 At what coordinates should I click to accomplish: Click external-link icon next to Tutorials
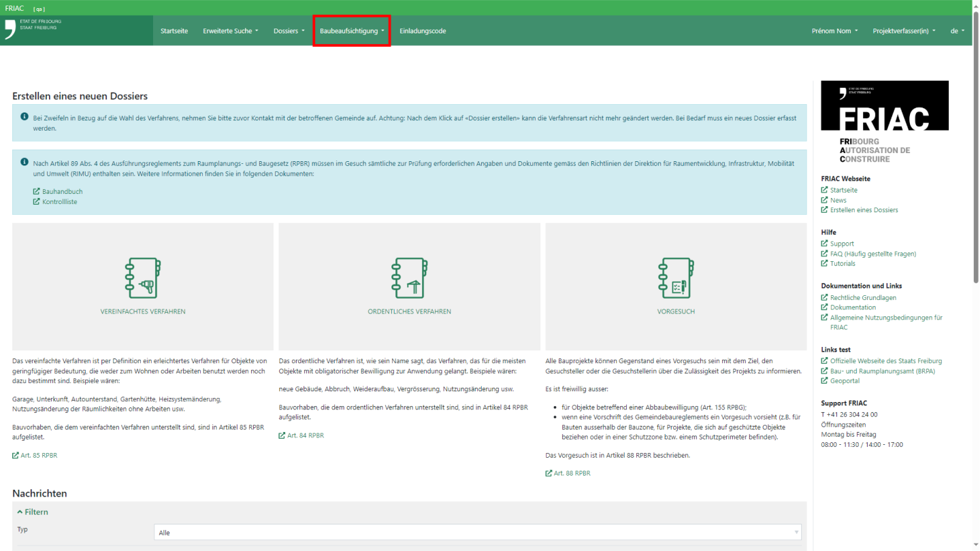pyautogui.click(x=825, y=264)
